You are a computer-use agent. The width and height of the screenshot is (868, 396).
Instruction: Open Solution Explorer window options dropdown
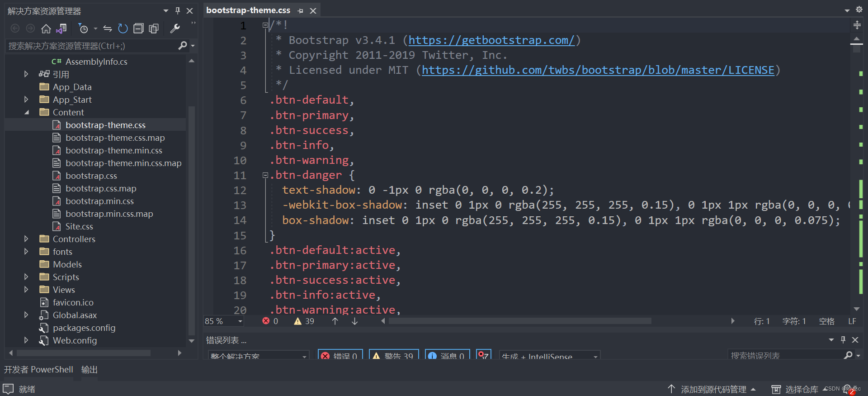pos(165,10)
